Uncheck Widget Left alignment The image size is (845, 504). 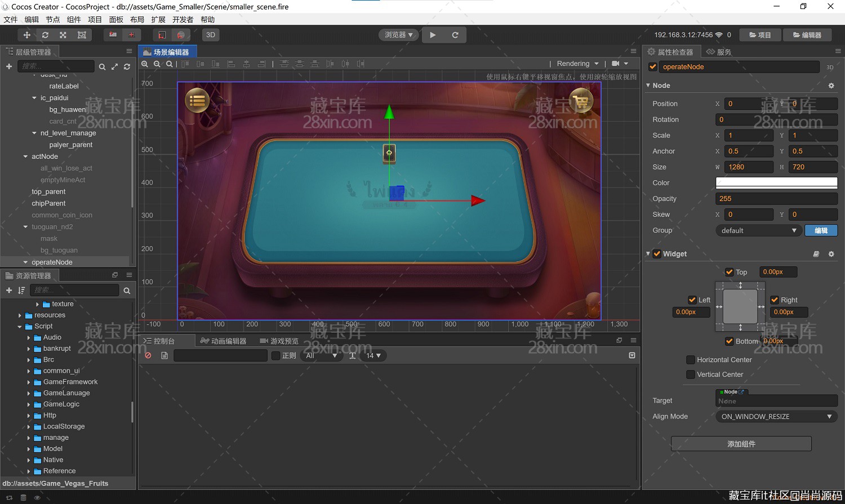tap(692, 300)
